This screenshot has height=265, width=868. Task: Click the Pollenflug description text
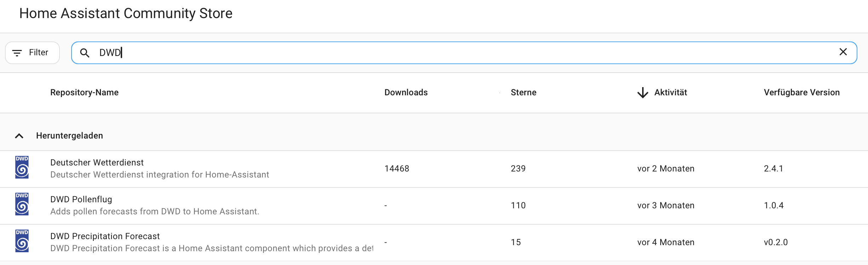point(155,212)
